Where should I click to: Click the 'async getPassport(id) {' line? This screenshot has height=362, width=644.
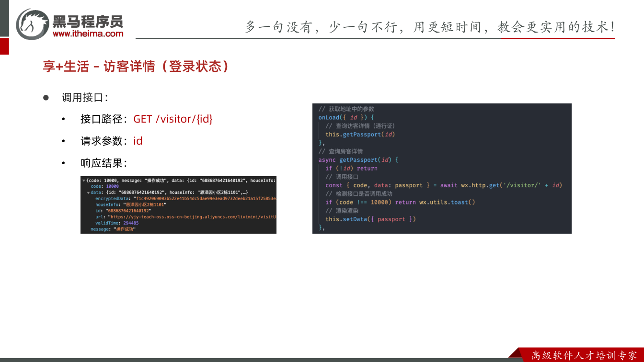358,159
